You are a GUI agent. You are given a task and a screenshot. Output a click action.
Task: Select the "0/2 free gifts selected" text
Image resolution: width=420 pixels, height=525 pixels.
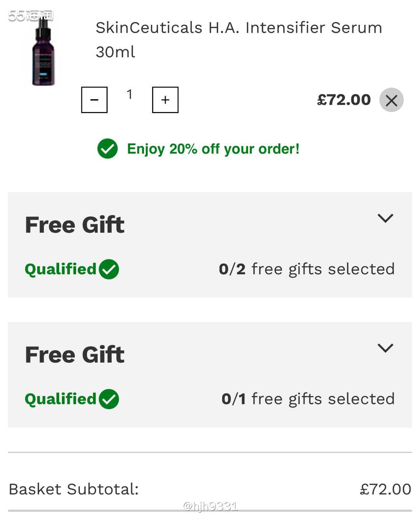306,269
